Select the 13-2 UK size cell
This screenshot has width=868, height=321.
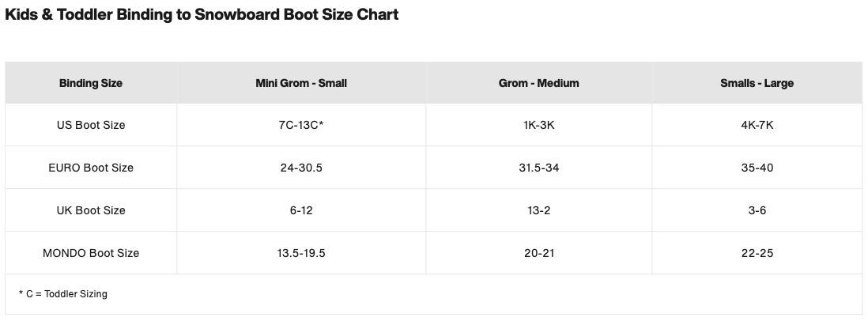tap(539, 210)
